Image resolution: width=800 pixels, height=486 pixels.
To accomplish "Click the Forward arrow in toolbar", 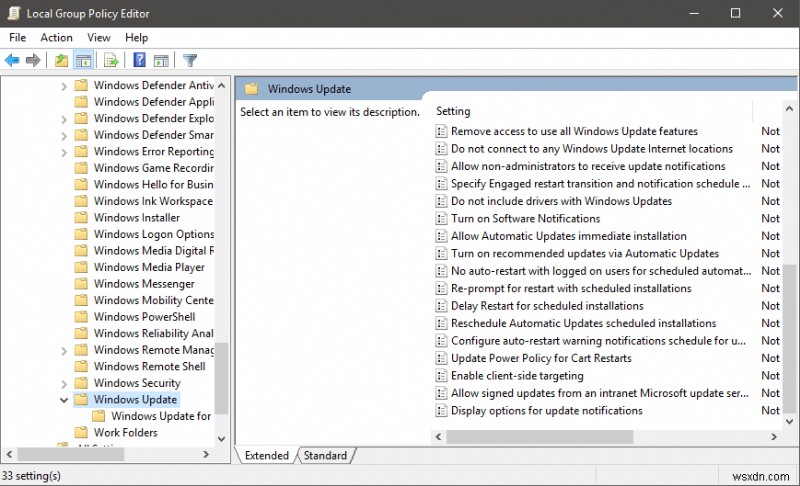I will point(33,60).
